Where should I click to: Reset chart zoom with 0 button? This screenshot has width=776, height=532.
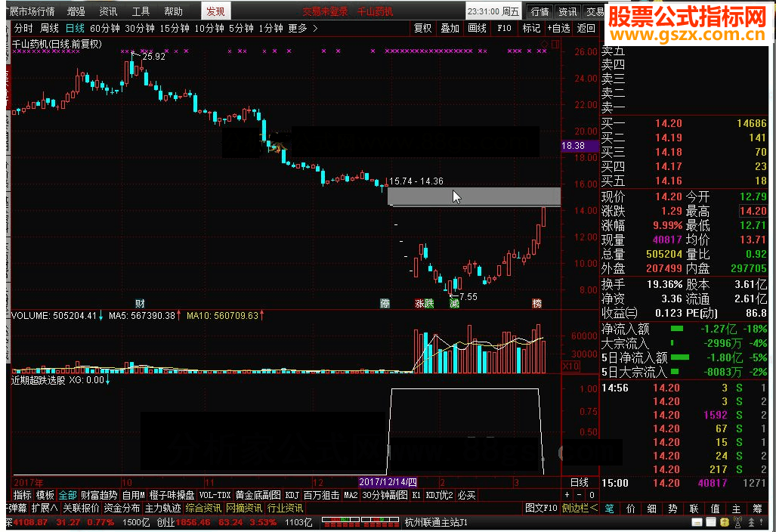pos(592,496)
